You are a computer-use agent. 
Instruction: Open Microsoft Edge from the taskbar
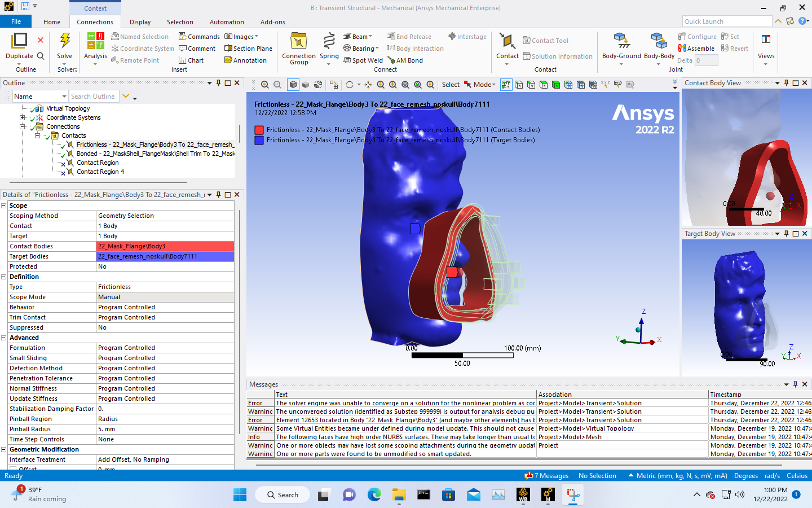point(374,495)
